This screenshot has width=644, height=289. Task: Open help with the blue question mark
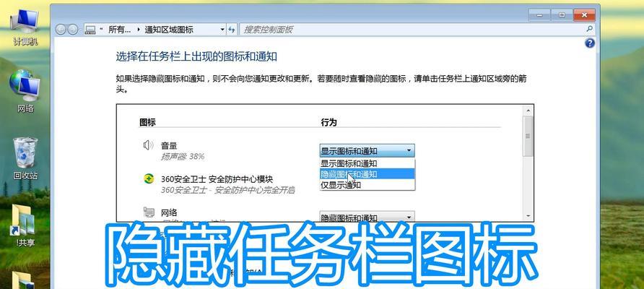click(x=589, y=43)
